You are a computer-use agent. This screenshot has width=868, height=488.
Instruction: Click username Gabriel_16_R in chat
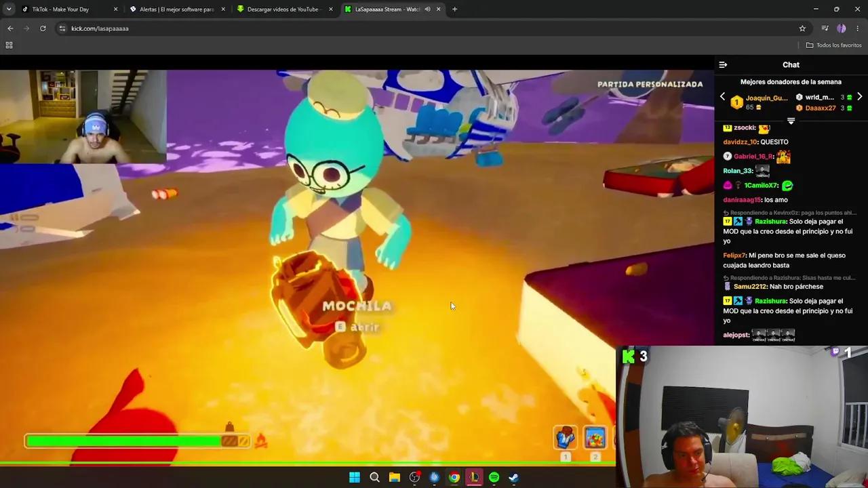(753, 157)
